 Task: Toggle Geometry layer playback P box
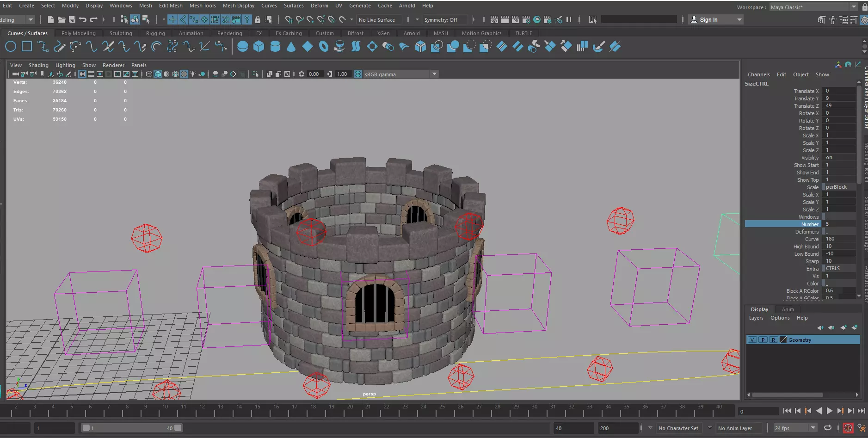[763, 339]
